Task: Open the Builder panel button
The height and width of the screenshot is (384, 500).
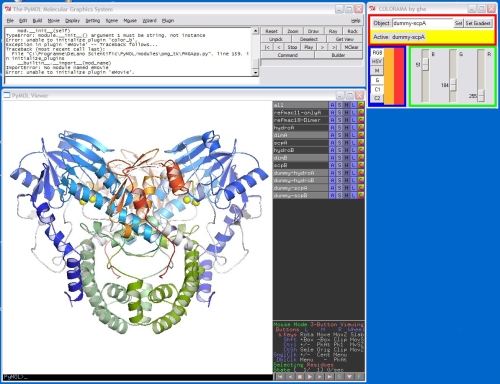Action: click(338, 55)
